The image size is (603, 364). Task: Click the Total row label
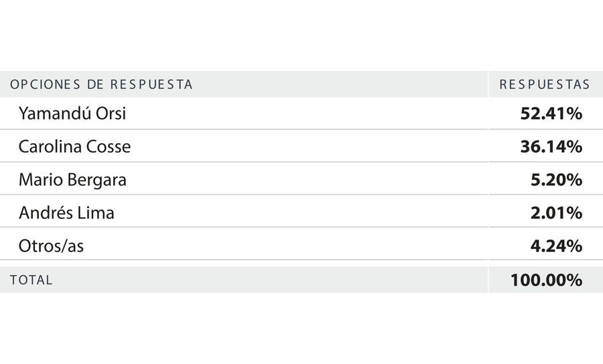[x=31, y=280]
